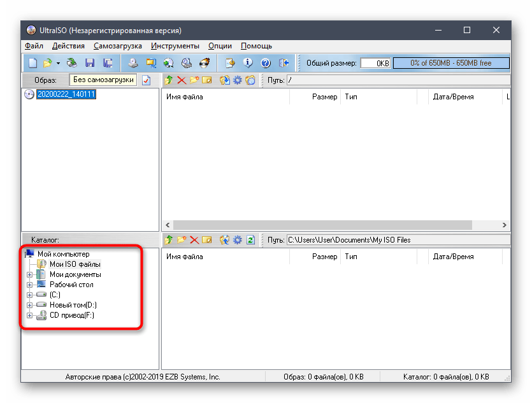This screenshot has height=403, width=532.
Task: Toggle the boot info checkmark icon
Action: [146, 80]
